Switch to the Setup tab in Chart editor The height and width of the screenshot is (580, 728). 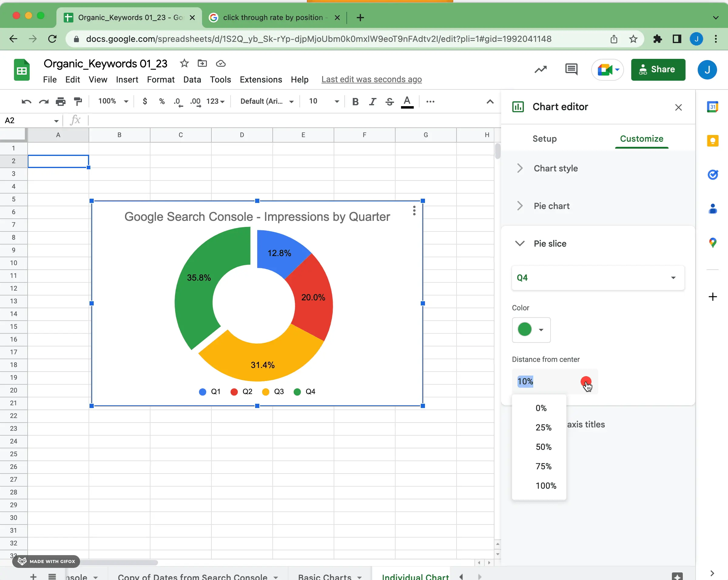tap(544, 139)
